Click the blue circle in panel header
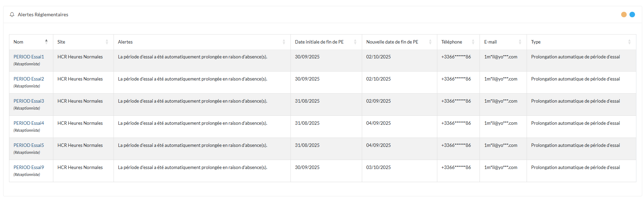This screenshot has width=644, height=197. point(632,15)
